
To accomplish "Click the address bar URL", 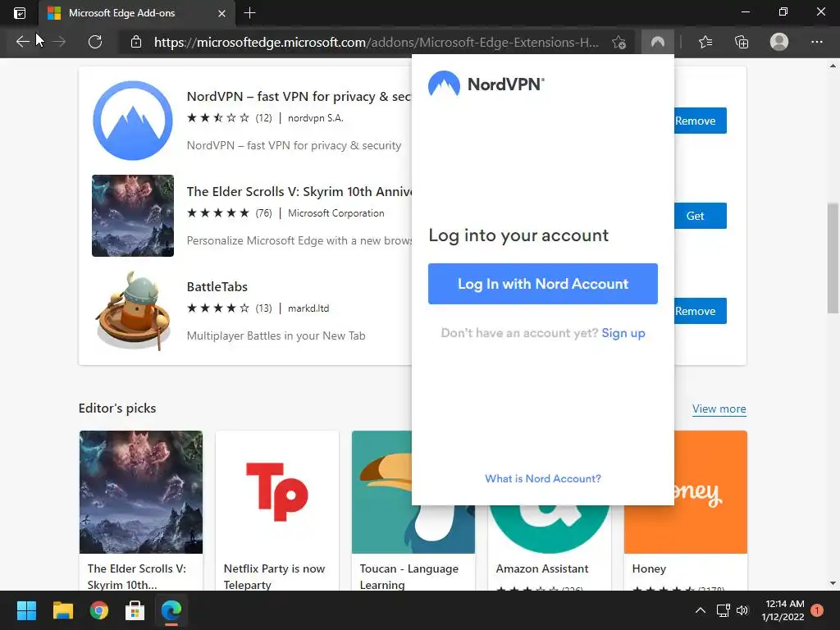I will coord(376,43).
